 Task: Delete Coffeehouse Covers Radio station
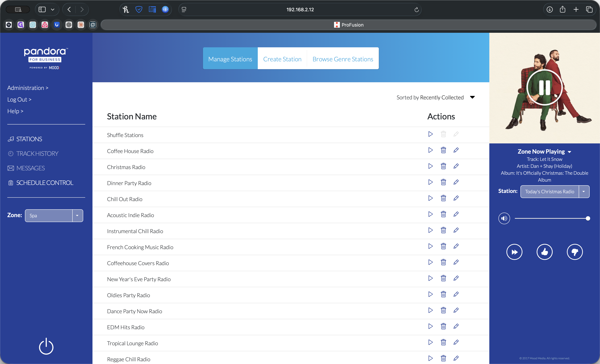point(443,262)
